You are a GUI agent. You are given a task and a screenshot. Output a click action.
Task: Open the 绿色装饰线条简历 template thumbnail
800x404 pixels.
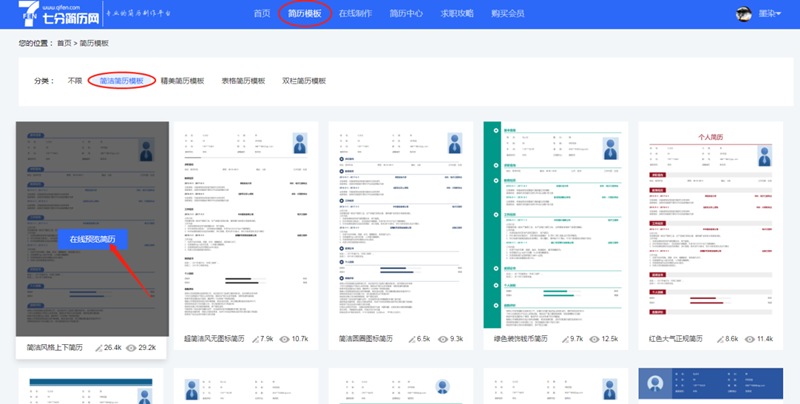[x=556, y=224]
